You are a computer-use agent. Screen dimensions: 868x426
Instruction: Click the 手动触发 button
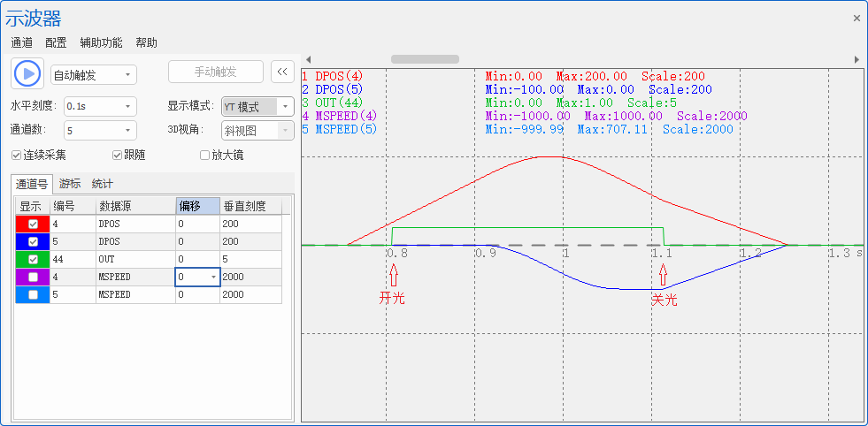pyautogui.click(x=215, y=72)
